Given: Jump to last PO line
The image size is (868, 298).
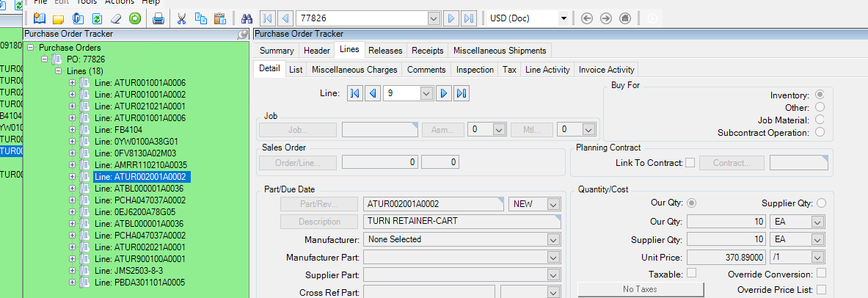Looking at the screenshot, I should (x=462, y=94).
